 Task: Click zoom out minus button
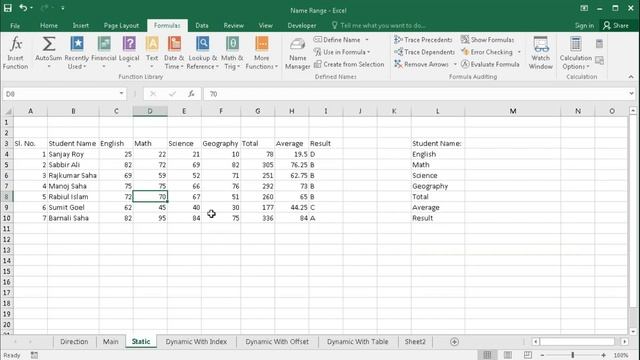(542, 355)
